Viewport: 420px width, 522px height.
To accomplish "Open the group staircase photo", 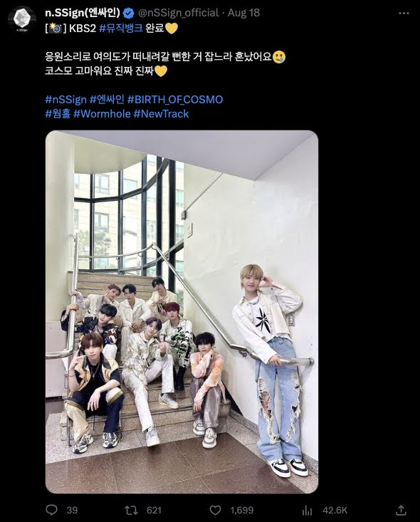I will 182,312.
